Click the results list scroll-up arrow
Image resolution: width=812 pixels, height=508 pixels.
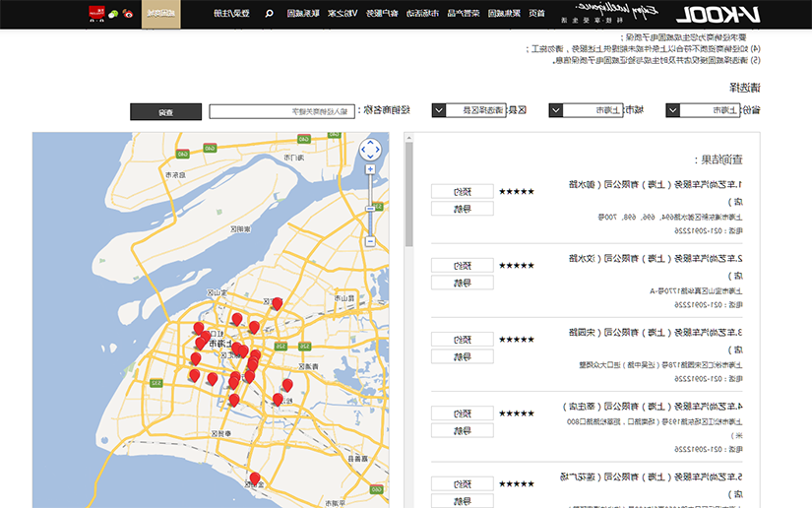[x=409, y=138]
